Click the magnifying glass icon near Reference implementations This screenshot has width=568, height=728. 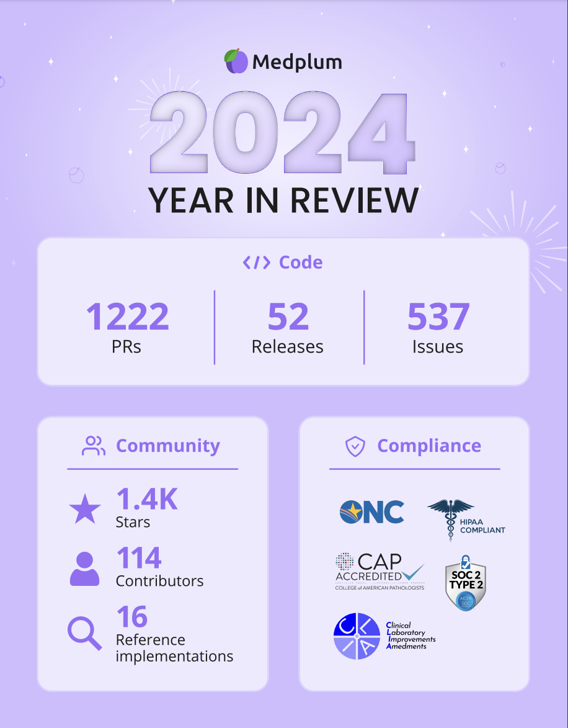(84, 633)
